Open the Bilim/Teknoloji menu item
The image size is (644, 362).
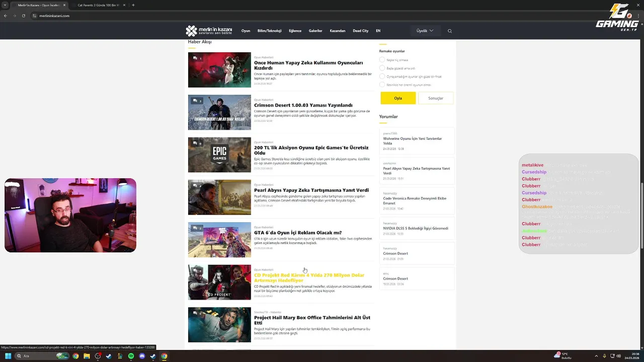click(269, 31)
